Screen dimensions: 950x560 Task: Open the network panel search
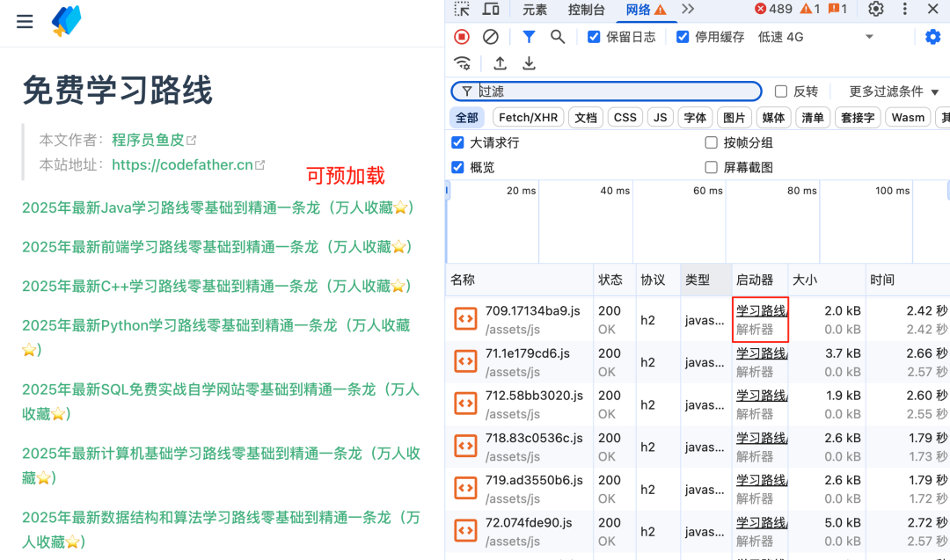pyautogui.click(x=558, y=37)
